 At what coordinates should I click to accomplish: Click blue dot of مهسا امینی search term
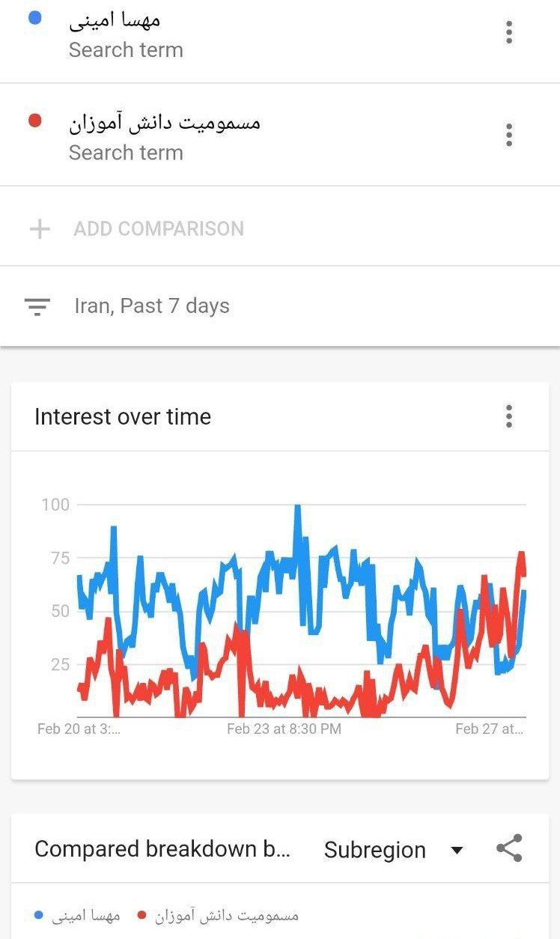coord(34,18)
